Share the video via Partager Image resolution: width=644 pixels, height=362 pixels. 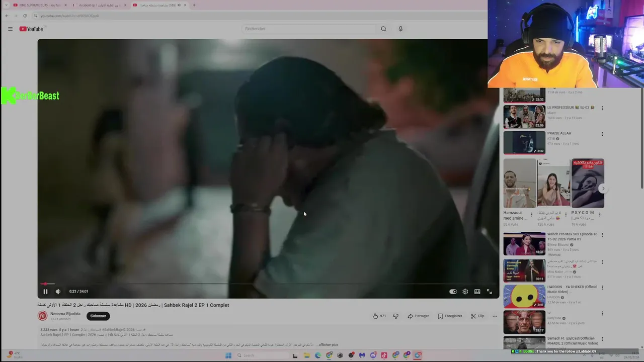click(x=418, y=316)
